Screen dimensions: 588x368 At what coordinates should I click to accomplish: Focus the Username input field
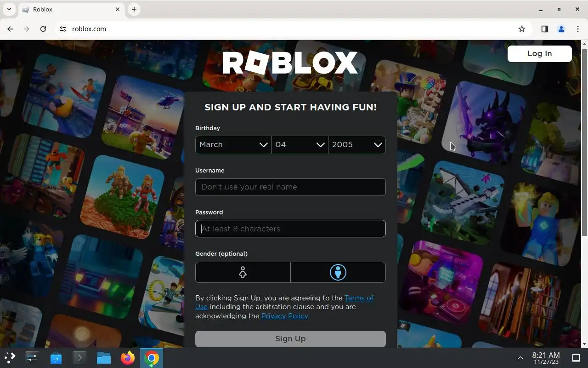point(290,187)
